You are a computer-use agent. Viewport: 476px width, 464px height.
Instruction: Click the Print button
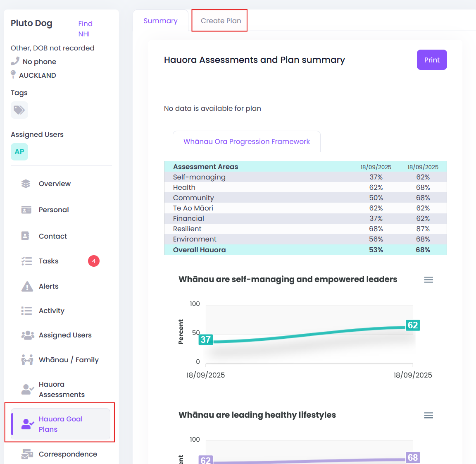coord(431,60)
